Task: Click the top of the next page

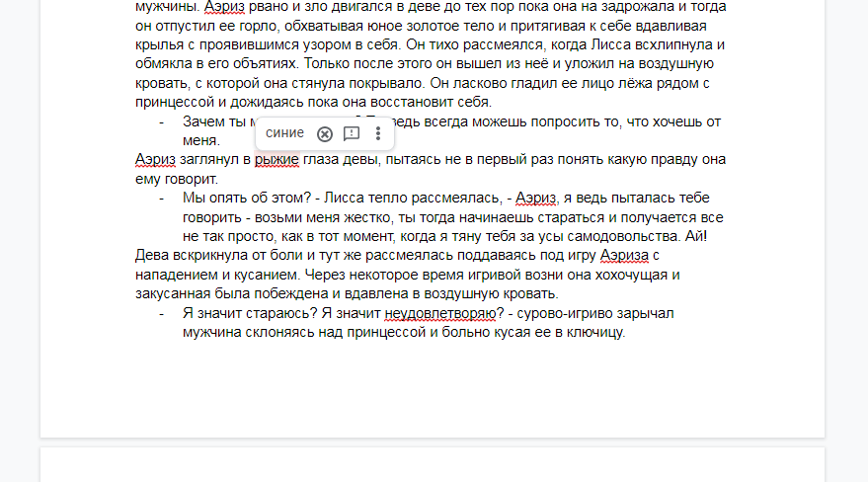Action: (x=432, y=464)
